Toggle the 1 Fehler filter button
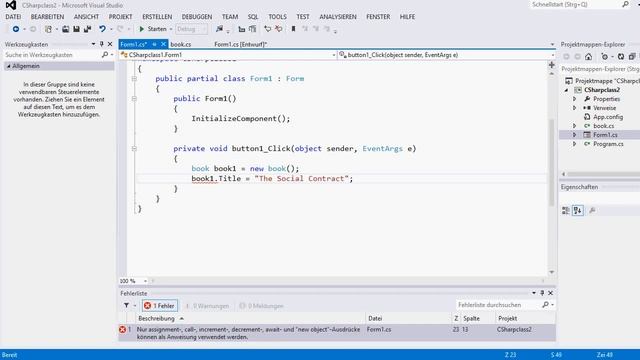 click(x=160, y=306)
